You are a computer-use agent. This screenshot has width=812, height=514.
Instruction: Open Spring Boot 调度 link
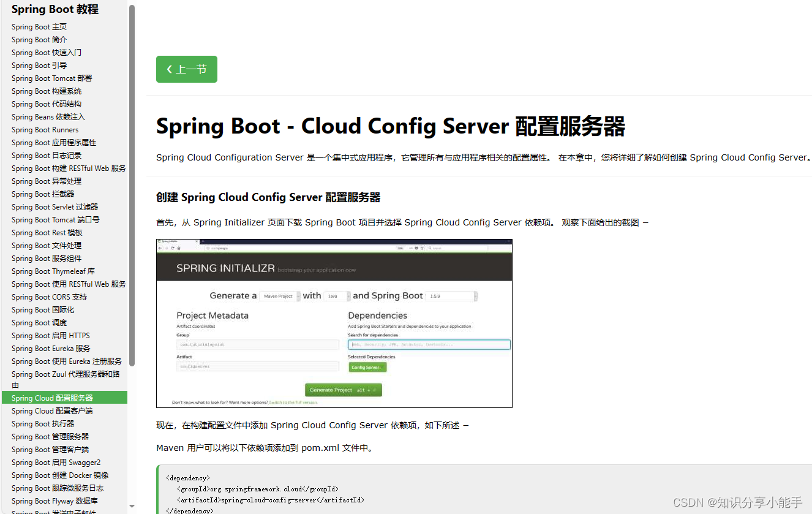click(x=39, y=323)
